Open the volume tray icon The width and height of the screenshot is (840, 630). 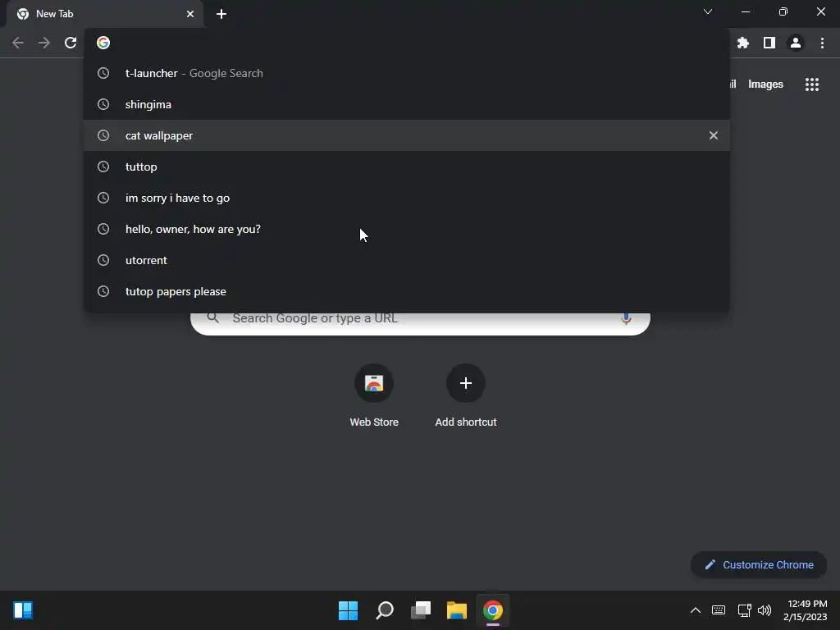tap(765, 610)
